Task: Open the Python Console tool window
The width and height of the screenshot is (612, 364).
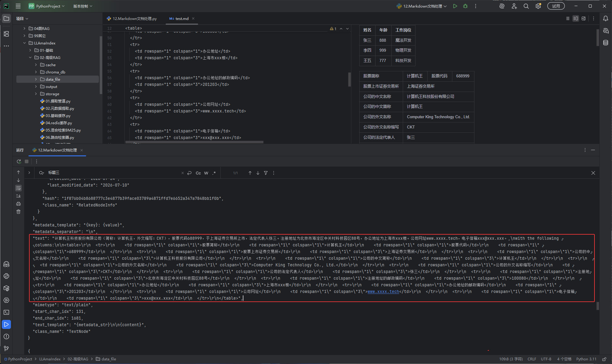Action: (6, 276)
